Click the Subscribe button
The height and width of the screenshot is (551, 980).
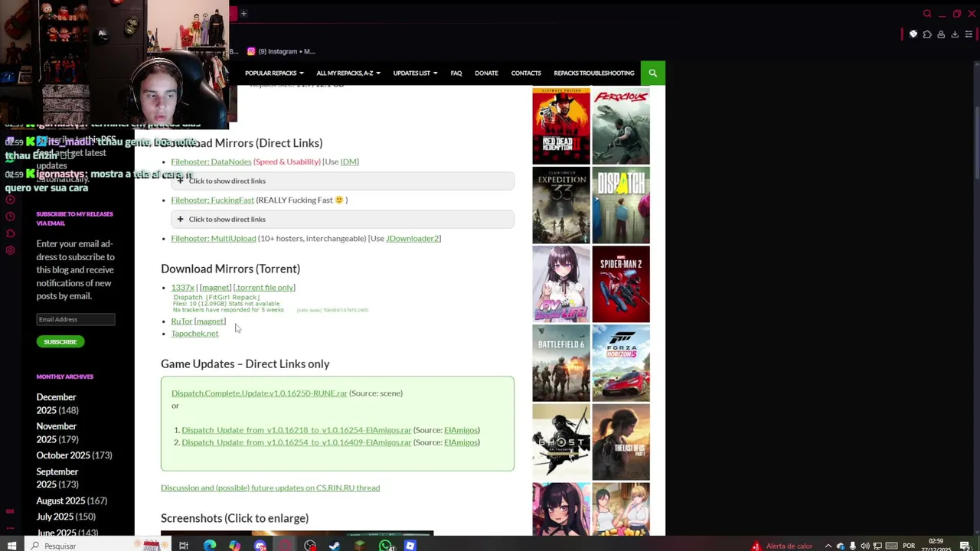[60, 341]
